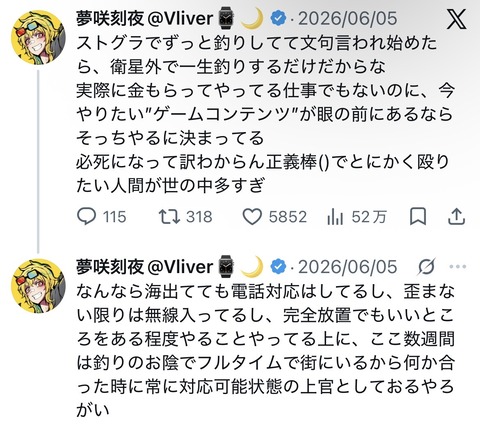Reply to the first tweet with 115 comments
Viewport: 480px width, 424px height.
86,217
